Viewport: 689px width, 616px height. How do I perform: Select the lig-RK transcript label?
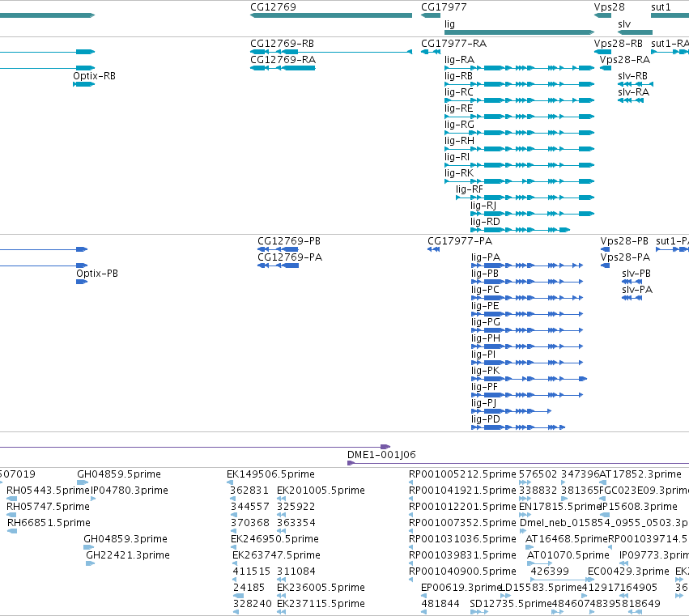[x=459, y=173]
